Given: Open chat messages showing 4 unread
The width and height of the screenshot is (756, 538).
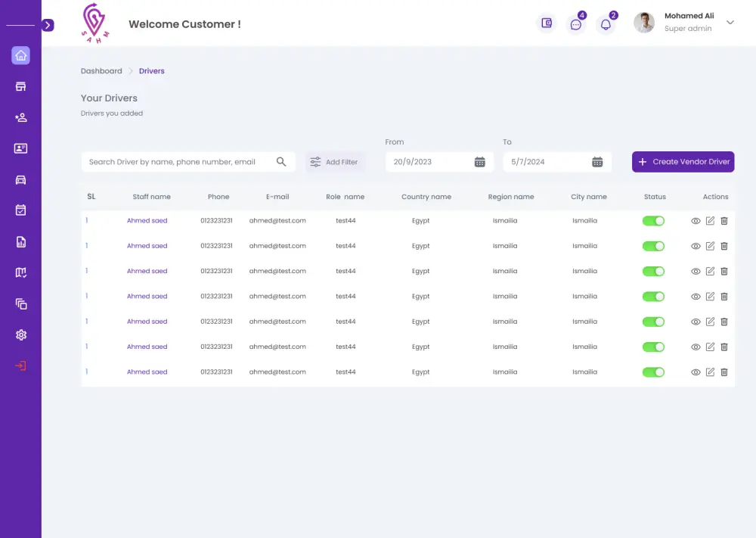Looking at the screenshot, I should [x=576, y=23].
